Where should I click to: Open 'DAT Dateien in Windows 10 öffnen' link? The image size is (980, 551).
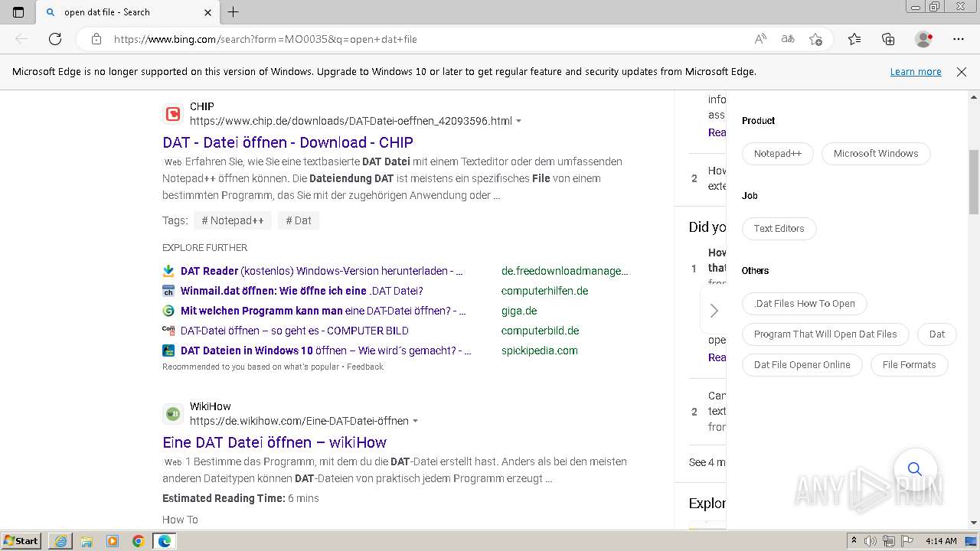326,350
